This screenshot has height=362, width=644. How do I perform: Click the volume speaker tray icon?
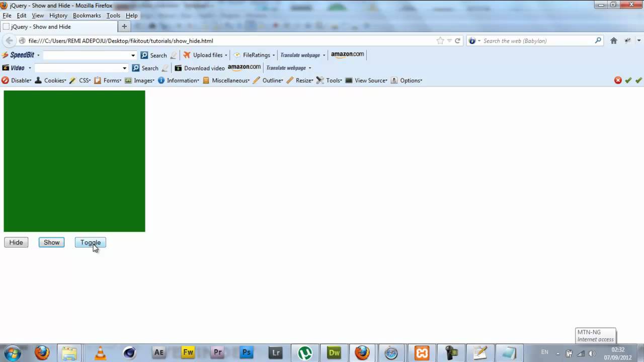point(592,353)
